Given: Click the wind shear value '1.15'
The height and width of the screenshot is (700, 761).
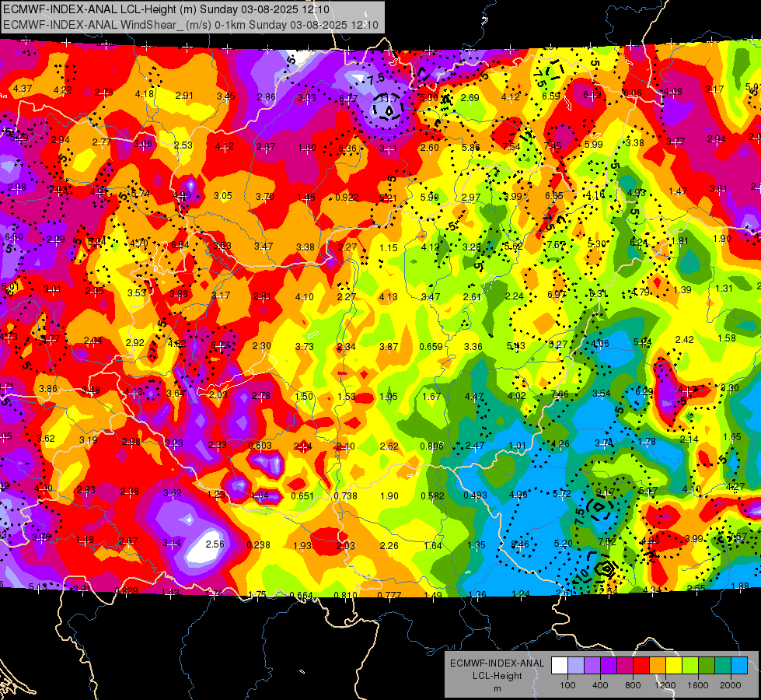Looking at the screenshot, I should [388, 248].
